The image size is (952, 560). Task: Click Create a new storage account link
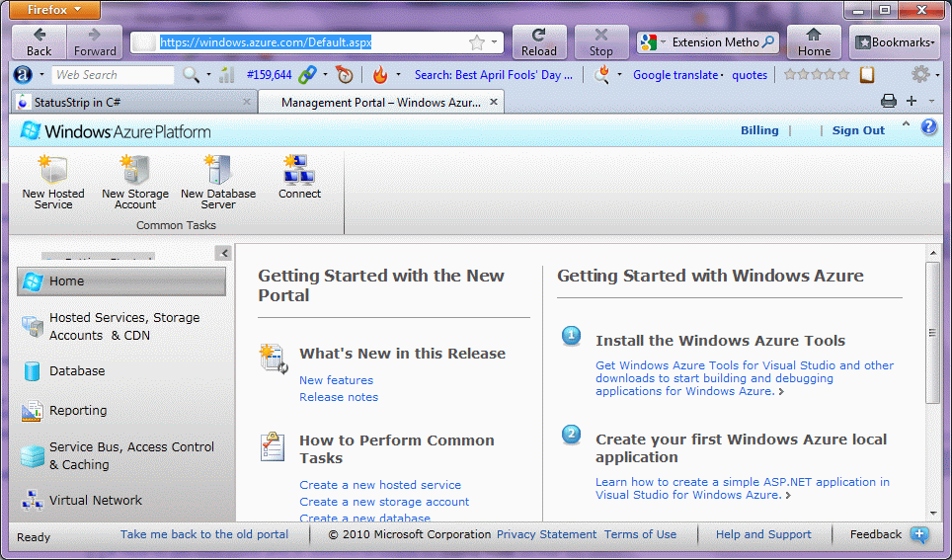[384, 502]
